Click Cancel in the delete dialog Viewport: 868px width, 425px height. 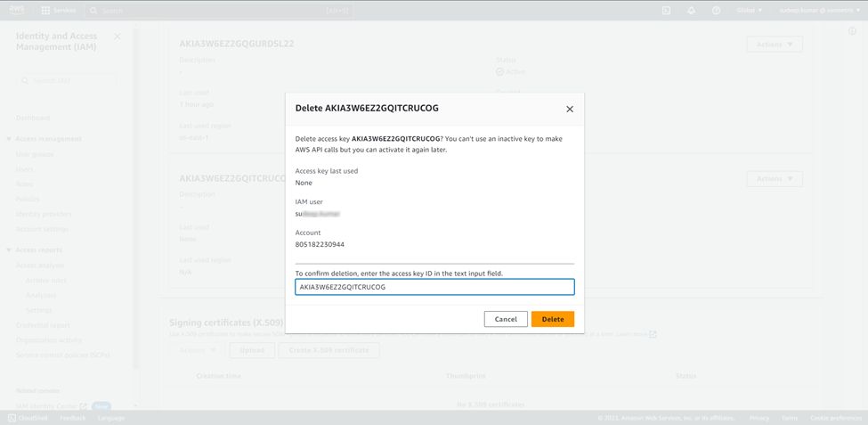[506, 319]
